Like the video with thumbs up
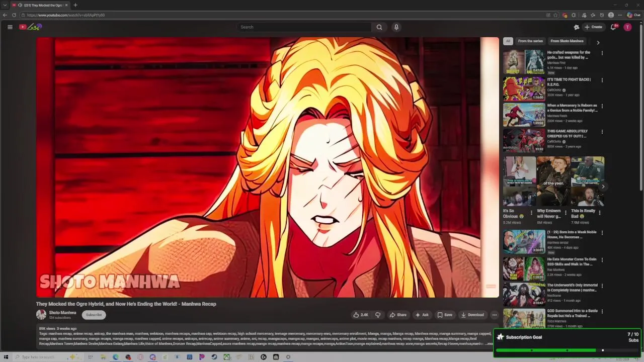Image resolution: width=644 pixels, height=362 pixels. (x=361, y=315)
